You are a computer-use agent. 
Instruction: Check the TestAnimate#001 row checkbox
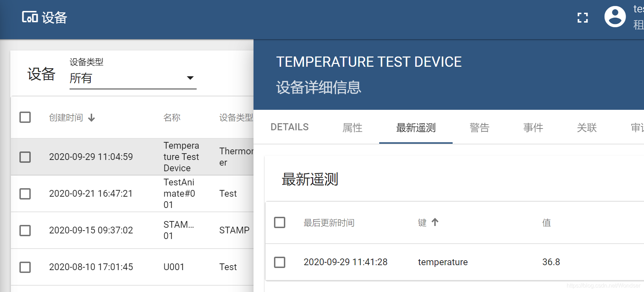point(25,193)
